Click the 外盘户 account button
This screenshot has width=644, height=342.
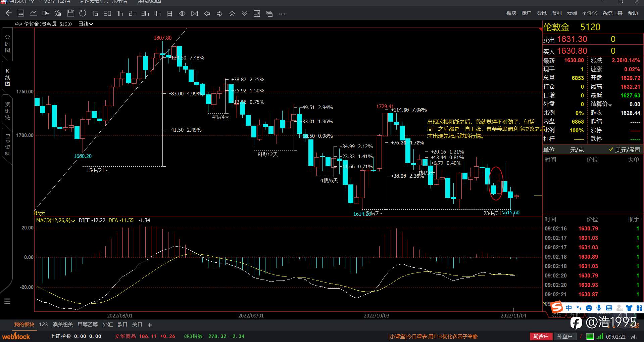click(x=565, y=336)
